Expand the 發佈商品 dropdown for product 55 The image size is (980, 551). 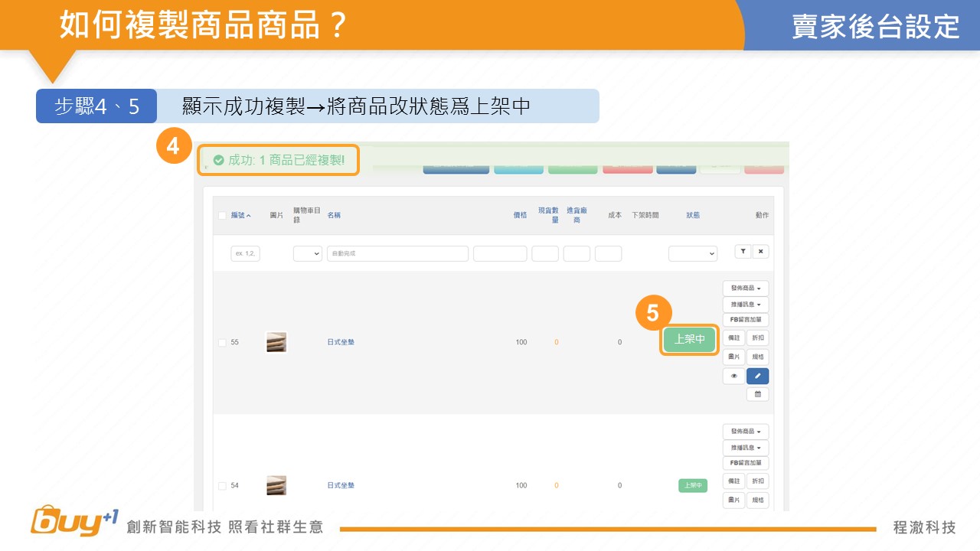coord(745,289)
